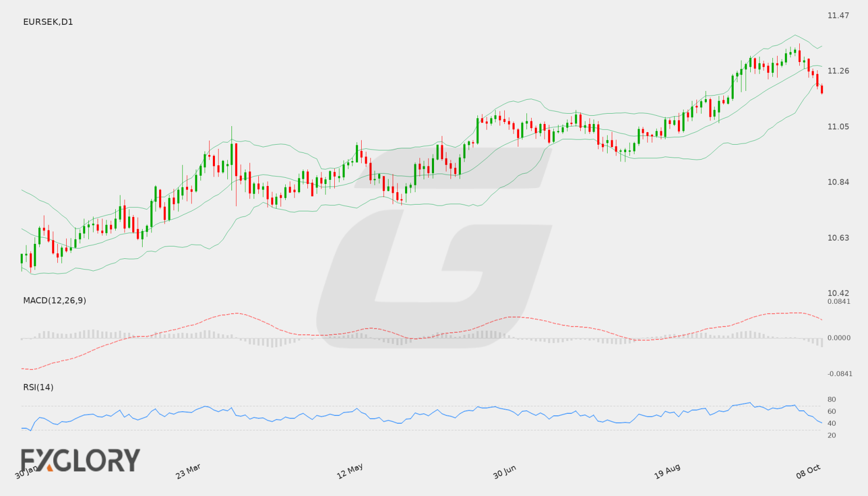
Task: Select the -0.0841 MACD scale value
Action: click(x=840, y=374)
